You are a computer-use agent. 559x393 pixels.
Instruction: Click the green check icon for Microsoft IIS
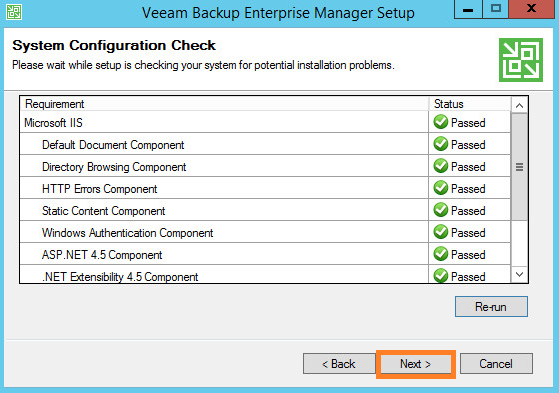point(441,122)
